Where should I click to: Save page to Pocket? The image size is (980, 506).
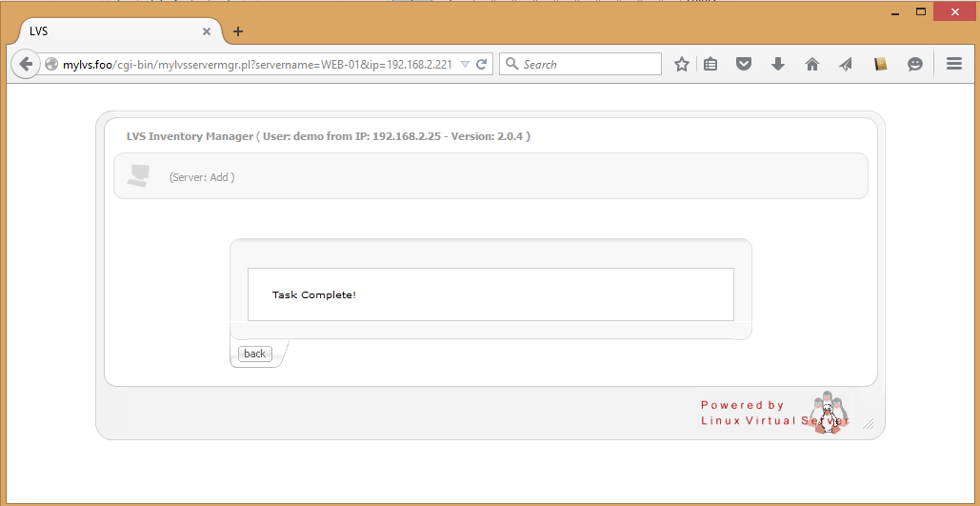(745, 65)
